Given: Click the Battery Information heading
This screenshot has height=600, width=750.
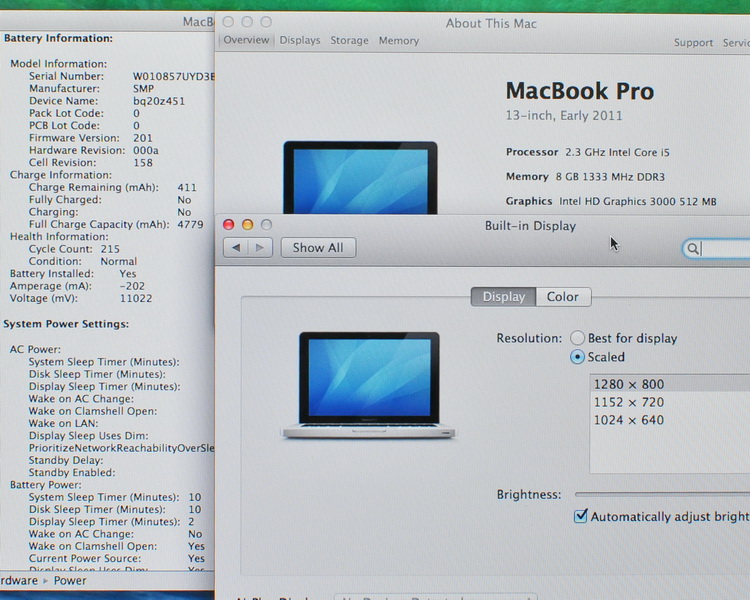Looking at the screenshot, I should [58, 38].
